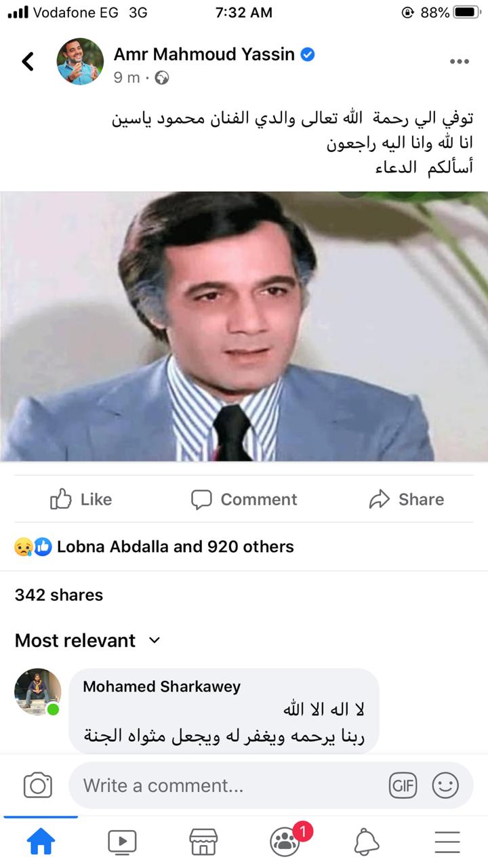Go to the Home feed tab

[x=41, y=842]
